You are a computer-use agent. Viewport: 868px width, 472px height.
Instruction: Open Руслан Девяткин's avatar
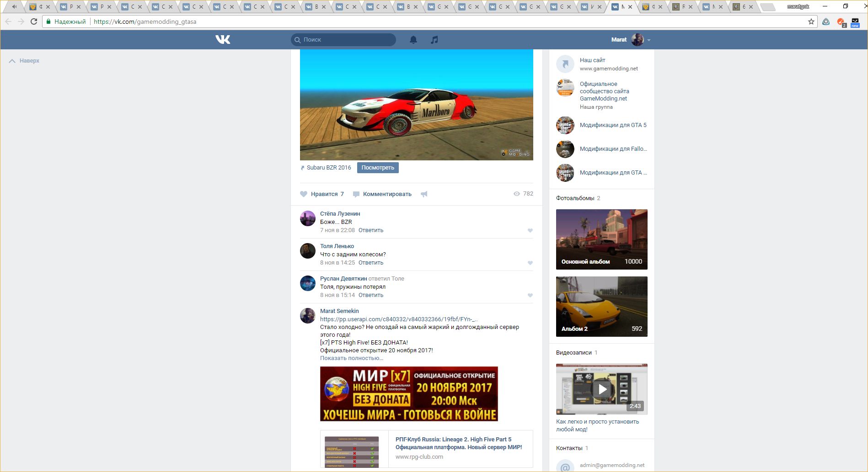point(308,283)
